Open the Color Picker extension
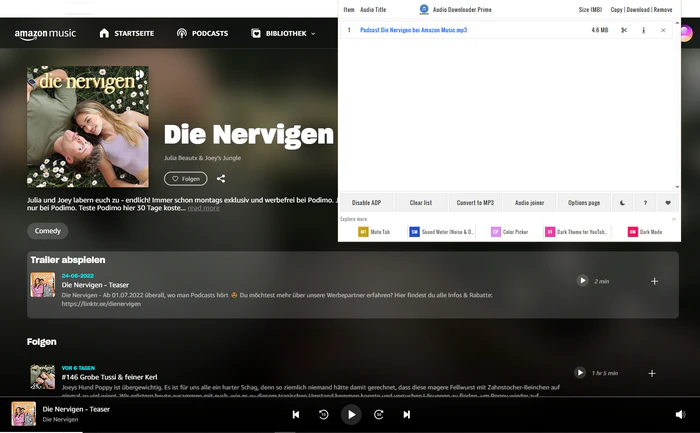Image resolution: width=700 pixels, height=433 pixels. tap(509, 232)
